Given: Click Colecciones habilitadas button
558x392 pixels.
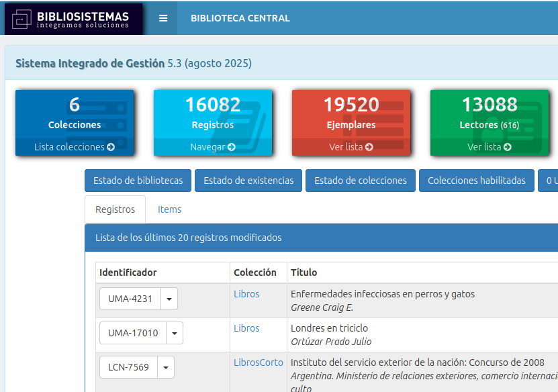Looking at the screenshot, I should pos(477,181).
